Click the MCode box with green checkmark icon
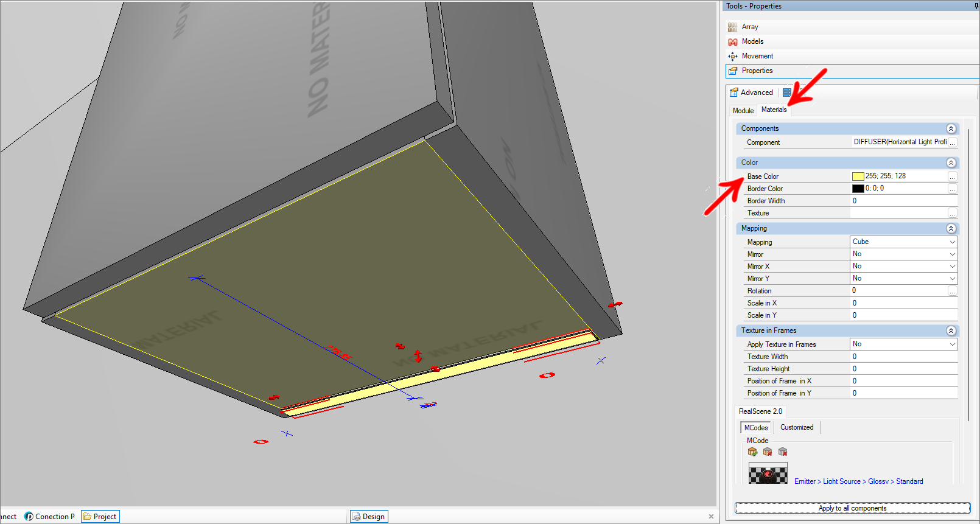Viewport: 980px width, 524px height. click(752, 452)
